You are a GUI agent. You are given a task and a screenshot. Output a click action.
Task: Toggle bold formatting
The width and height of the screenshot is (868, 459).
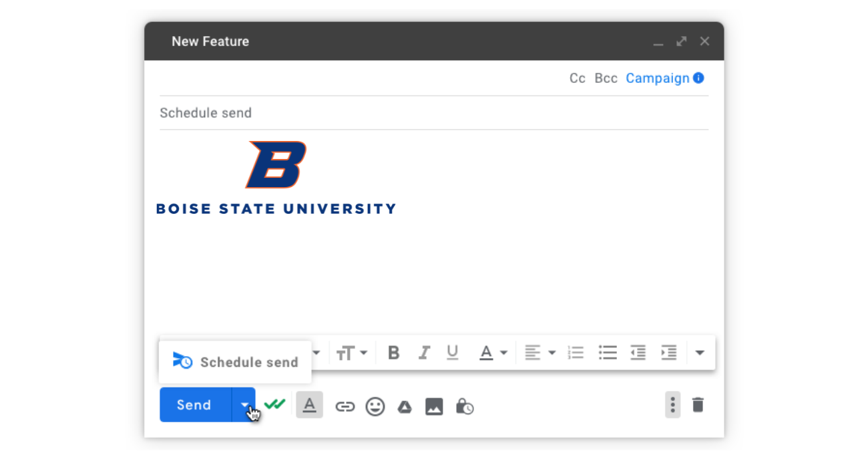(394, 353)
